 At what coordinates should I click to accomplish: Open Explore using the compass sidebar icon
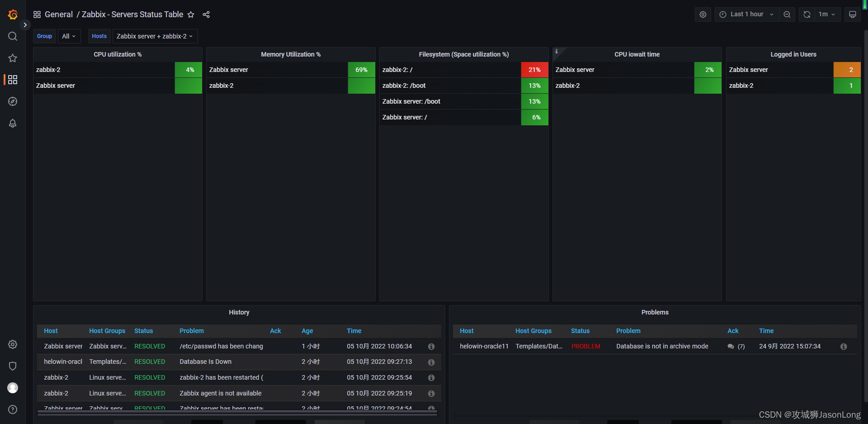(12, 101)
